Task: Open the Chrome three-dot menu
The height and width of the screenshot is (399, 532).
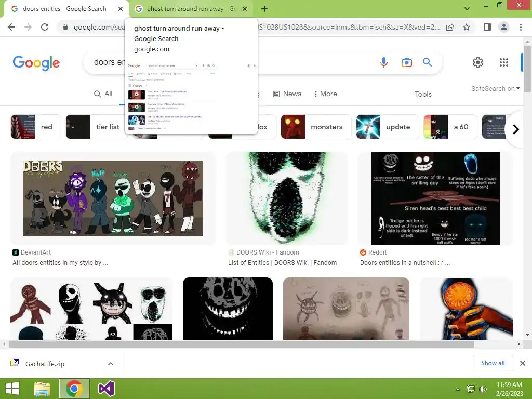Action: click(x=521, y=27)
